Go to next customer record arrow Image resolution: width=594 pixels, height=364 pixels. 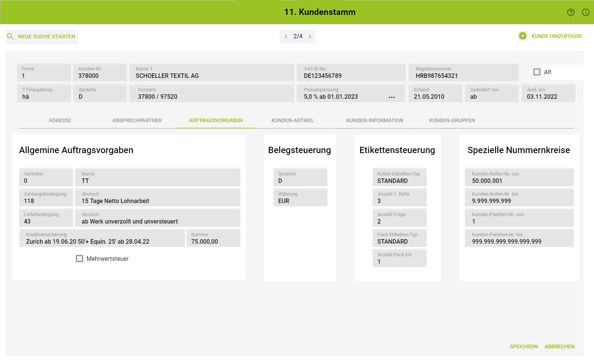pos(309,37)
